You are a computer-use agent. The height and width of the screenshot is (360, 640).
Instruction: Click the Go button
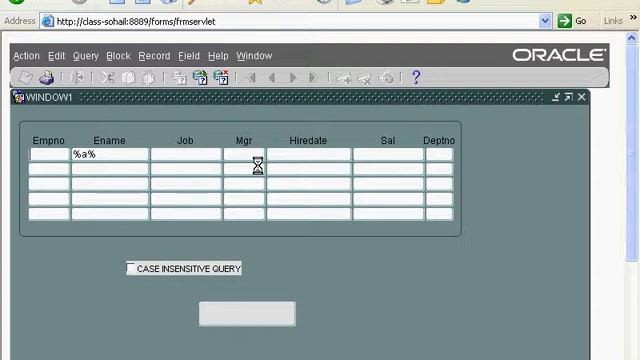pyautogui.click(x=572, y=21)
